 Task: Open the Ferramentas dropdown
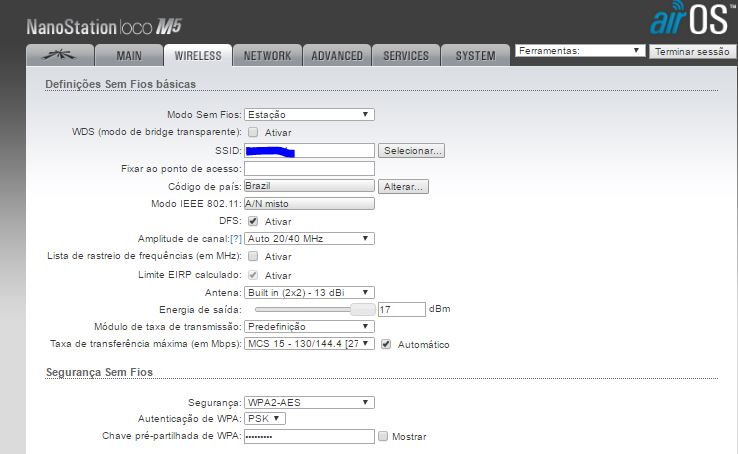click(x=580, y=51)
